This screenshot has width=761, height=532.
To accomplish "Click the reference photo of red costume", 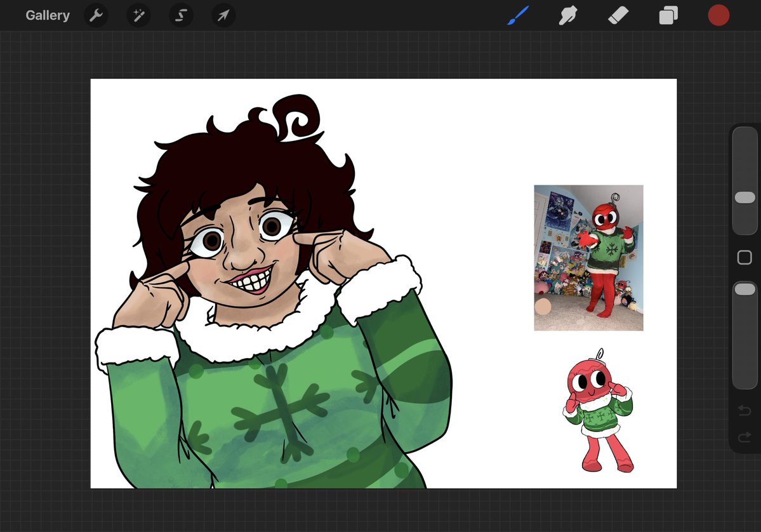I will point(589,258).
